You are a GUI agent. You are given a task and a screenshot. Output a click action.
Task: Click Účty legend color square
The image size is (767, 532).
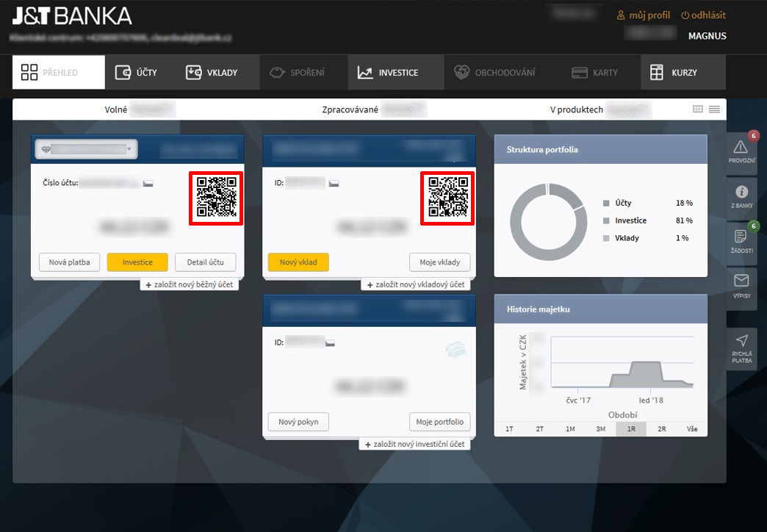click(606, 203)
